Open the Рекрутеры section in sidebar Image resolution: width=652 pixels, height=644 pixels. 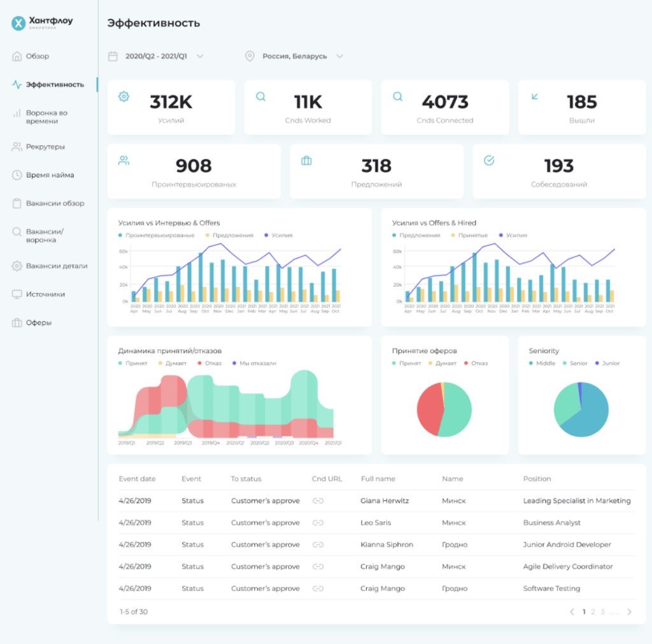[x=45, y=147]
